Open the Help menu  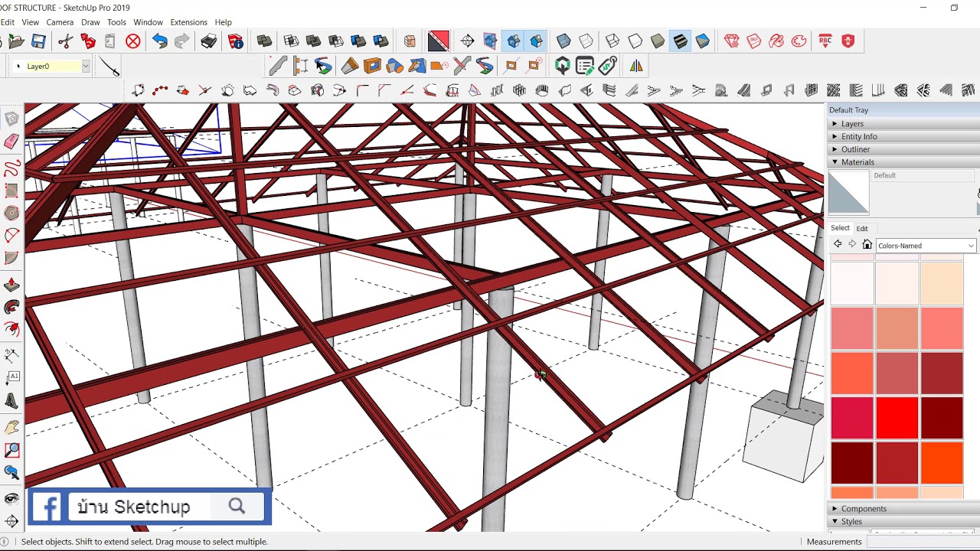pyautogui.click(x=223, y=22)
